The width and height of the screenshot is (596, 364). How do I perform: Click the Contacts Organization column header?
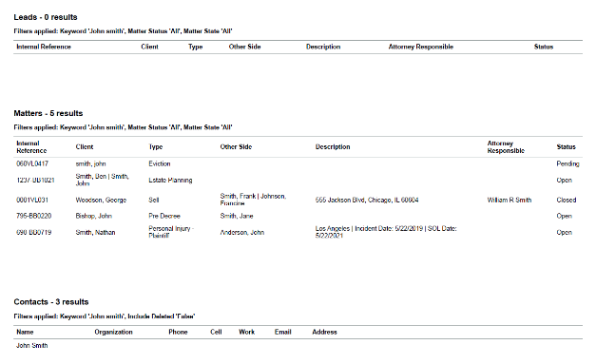pos(113,332)
